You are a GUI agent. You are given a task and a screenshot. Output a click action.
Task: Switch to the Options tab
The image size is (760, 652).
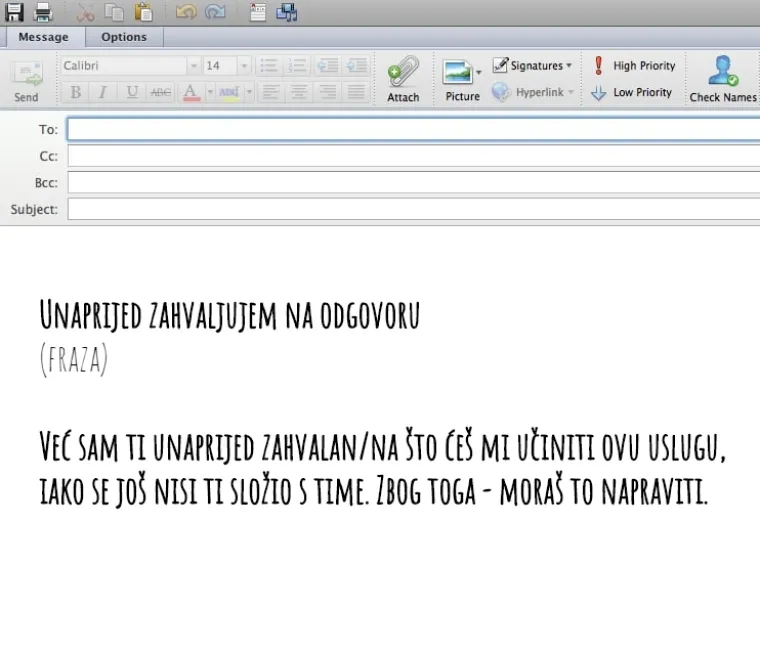tap(124, 37)
